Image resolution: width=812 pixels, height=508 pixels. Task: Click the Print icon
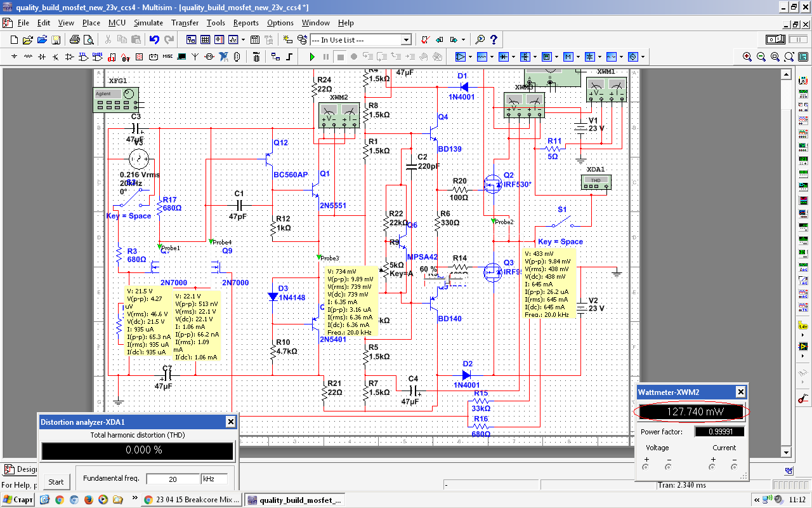pyautogui.click(x=74, y=39)
